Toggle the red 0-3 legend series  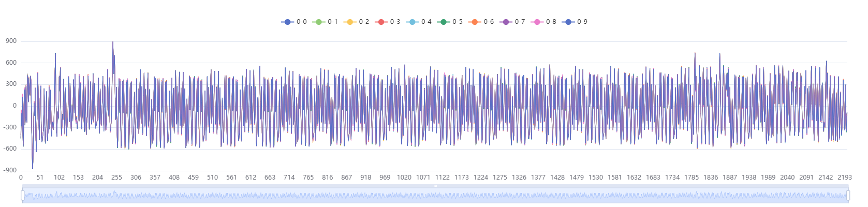[x=381, y=22]
